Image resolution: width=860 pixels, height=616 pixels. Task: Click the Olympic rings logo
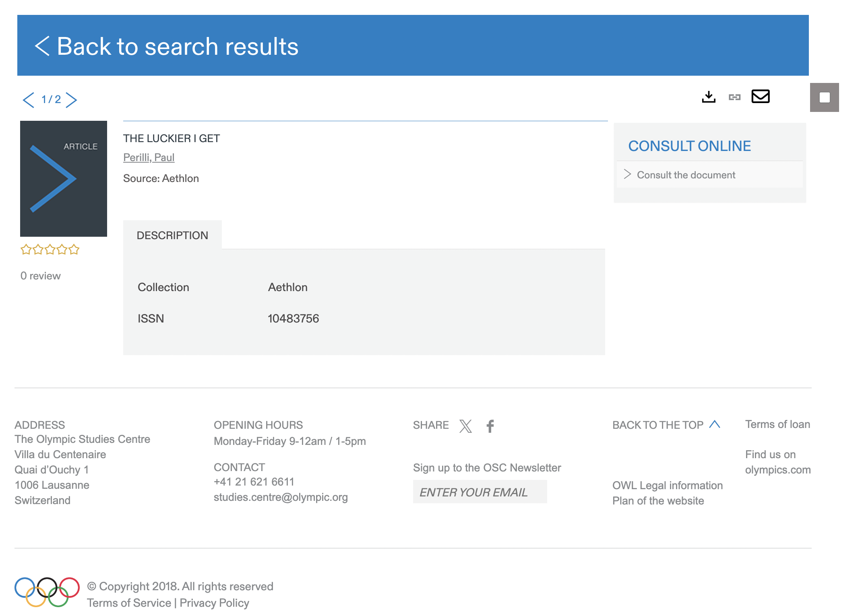point(47,592)
